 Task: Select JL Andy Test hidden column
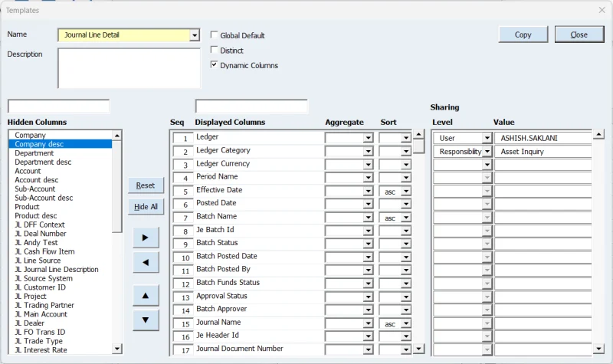pos(61,242)
